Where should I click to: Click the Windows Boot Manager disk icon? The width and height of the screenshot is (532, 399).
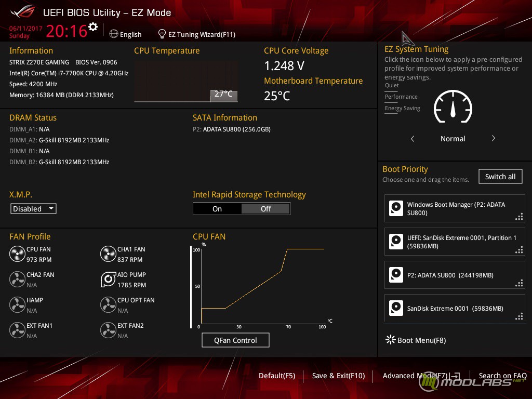(396, 208)
